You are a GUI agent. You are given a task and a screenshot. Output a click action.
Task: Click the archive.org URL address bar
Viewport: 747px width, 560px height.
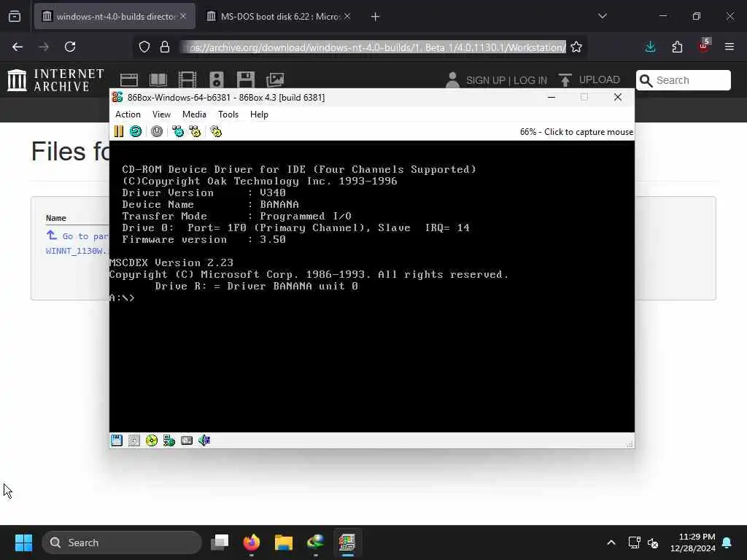tap(374, 47)
